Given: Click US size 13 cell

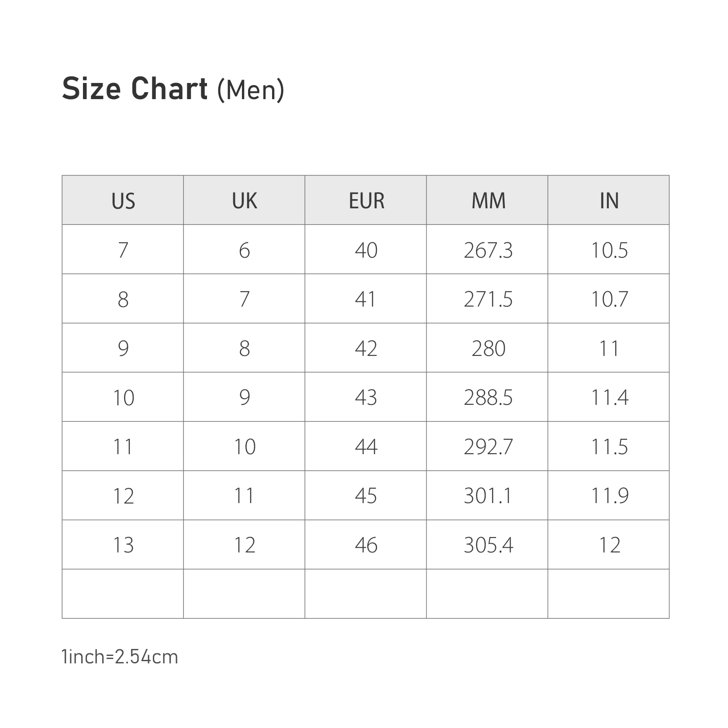Looking at the screenshot, I should tap(123, 545).
